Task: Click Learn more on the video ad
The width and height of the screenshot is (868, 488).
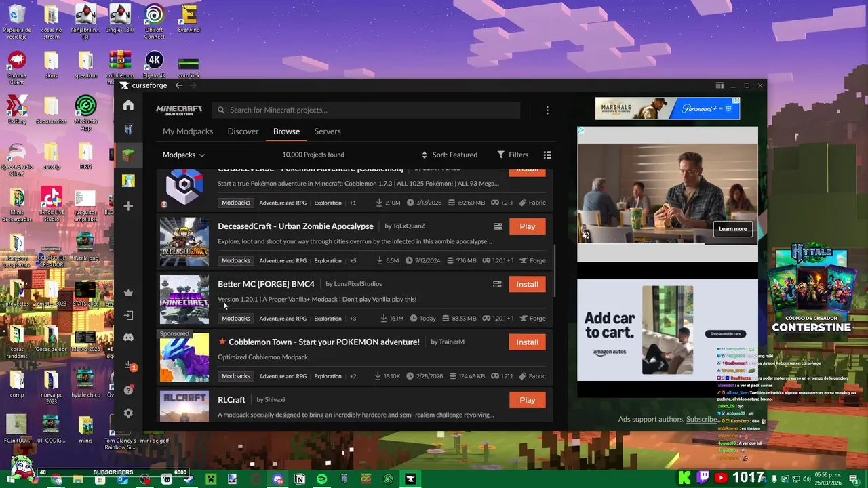Action: click(732, 228)
